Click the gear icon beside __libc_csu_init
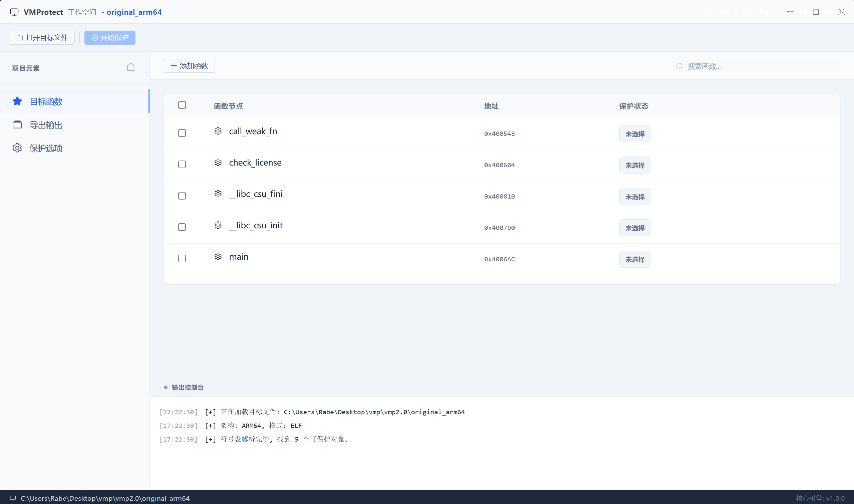The image size is (854, 504). [x=218, y=225]
